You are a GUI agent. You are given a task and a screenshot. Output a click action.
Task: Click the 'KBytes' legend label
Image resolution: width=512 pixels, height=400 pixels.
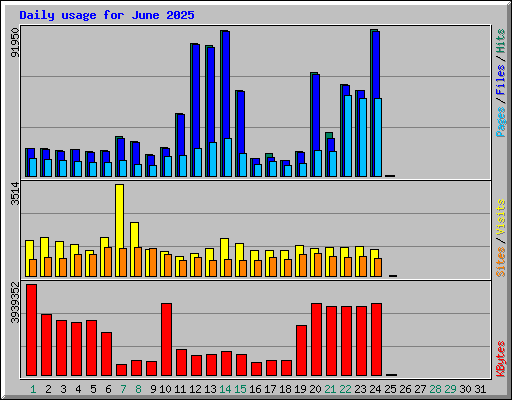501,359
